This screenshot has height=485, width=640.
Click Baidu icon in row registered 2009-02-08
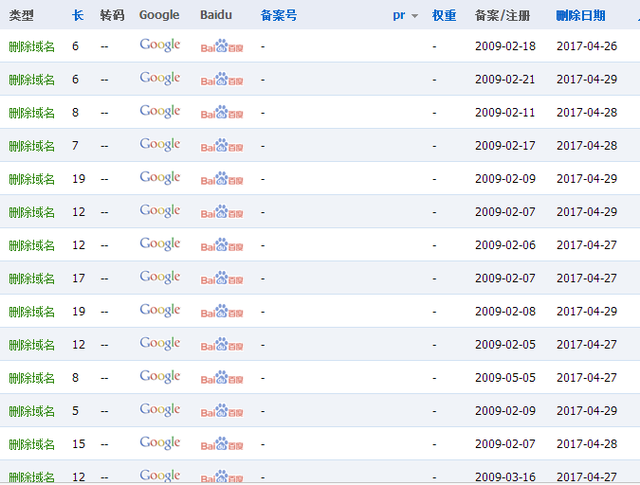pos(222,311)
